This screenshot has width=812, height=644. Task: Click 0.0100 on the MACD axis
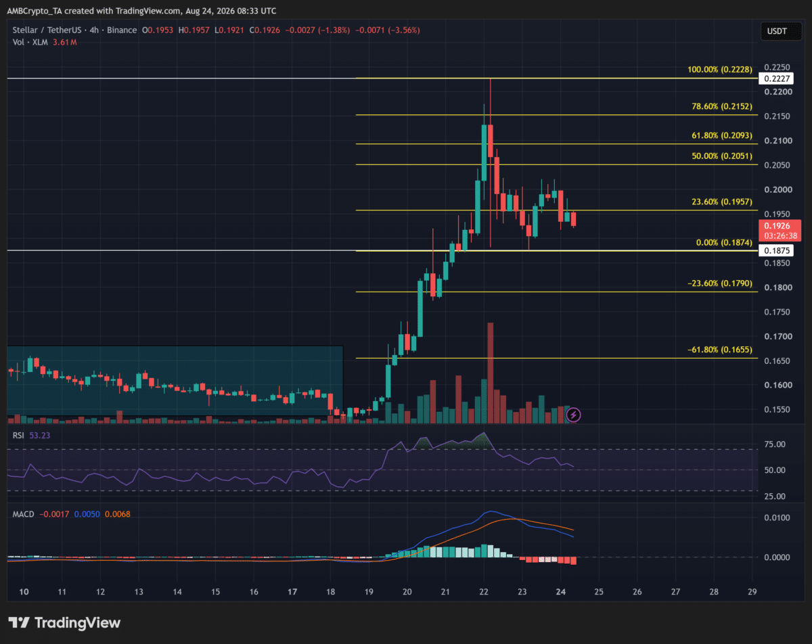[776, 518]
